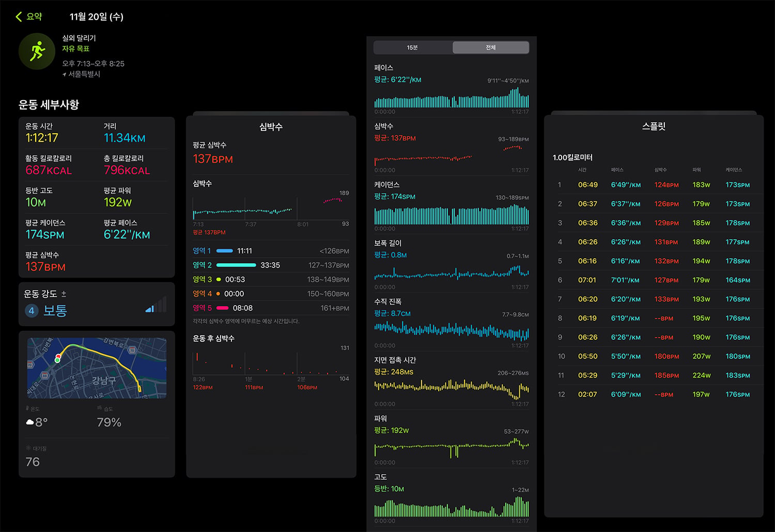Tap the 페이스 pace chart
The image size is (775, 532).
[x=452, y=98]
